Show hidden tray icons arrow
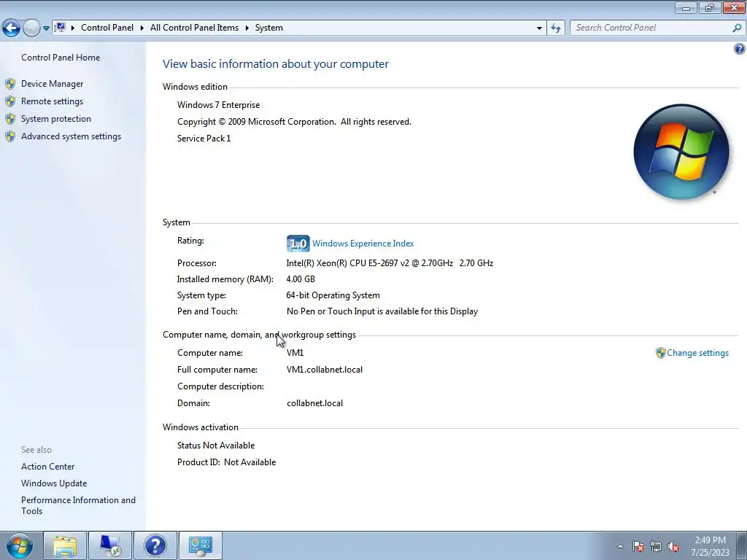This screenshot has height=560, width=747. click(620, 546)
